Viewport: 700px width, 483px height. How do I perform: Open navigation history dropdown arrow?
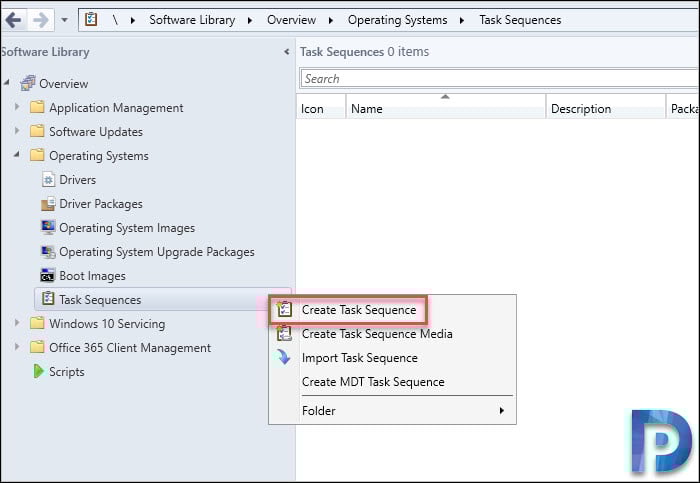click(x=65, y=20)
